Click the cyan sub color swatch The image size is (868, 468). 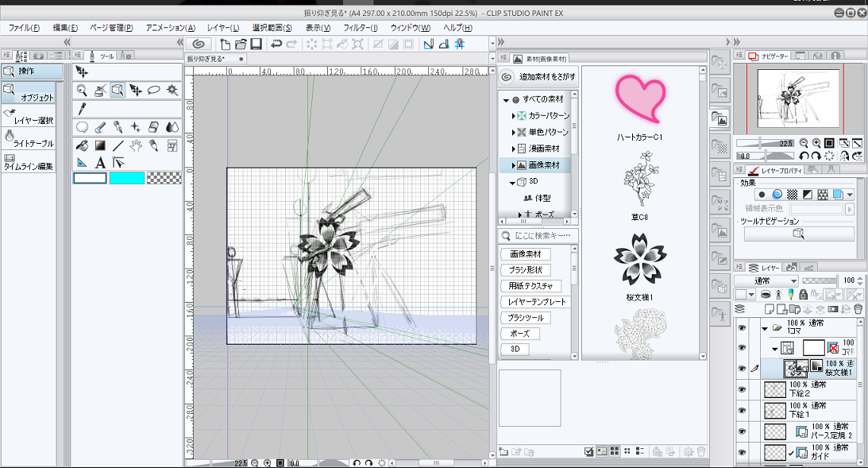click(127, 178)
